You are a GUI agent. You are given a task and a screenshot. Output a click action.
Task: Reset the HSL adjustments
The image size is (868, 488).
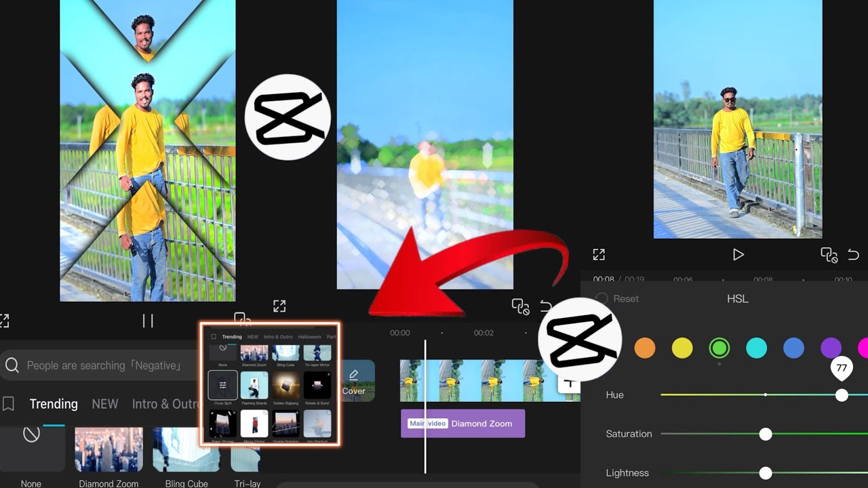(617, 299)
